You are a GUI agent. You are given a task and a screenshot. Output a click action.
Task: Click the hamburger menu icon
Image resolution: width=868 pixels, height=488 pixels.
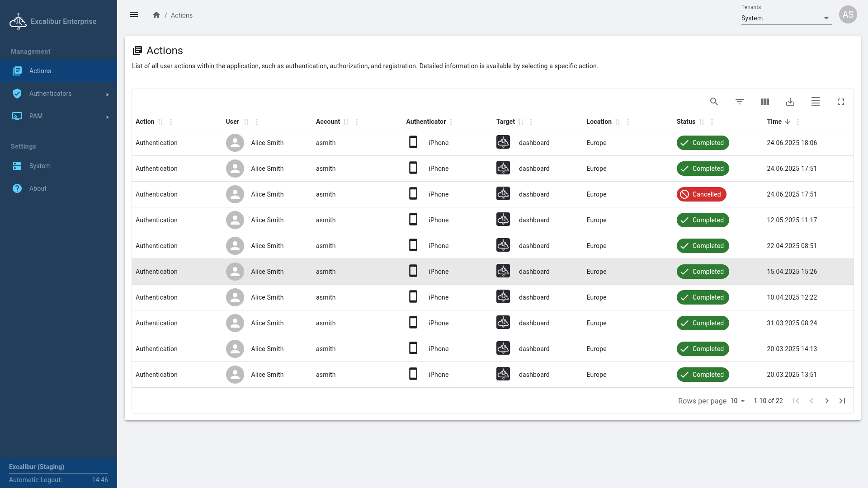134,15
